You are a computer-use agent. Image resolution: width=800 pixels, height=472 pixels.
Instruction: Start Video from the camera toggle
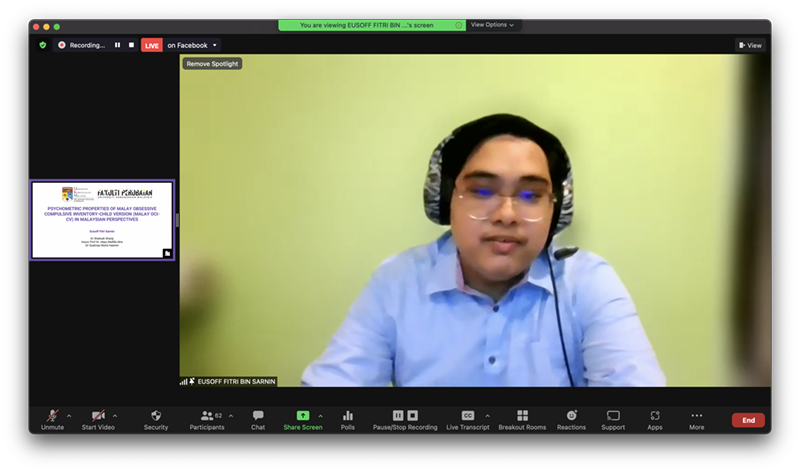click(x=99, y=416)
